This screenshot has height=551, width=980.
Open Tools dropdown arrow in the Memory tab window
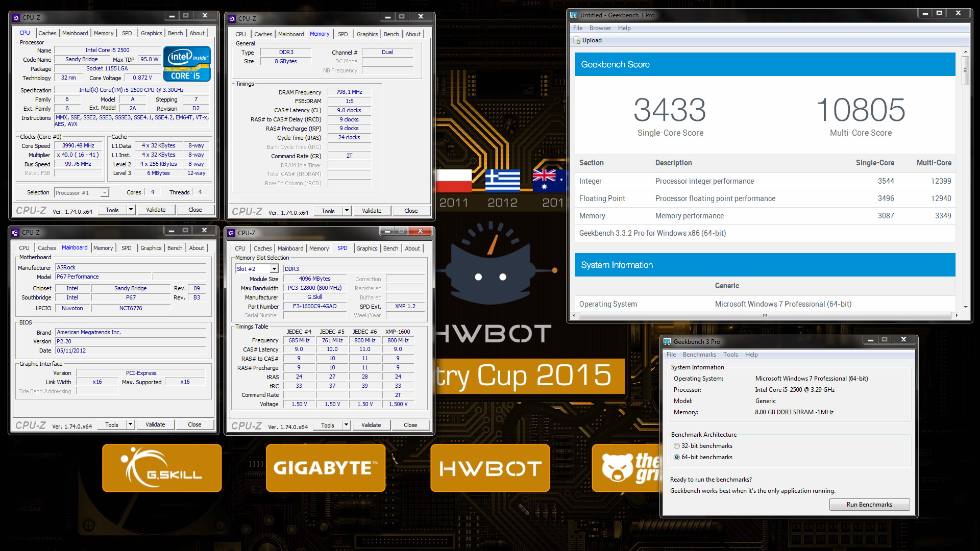pos(347,211)
